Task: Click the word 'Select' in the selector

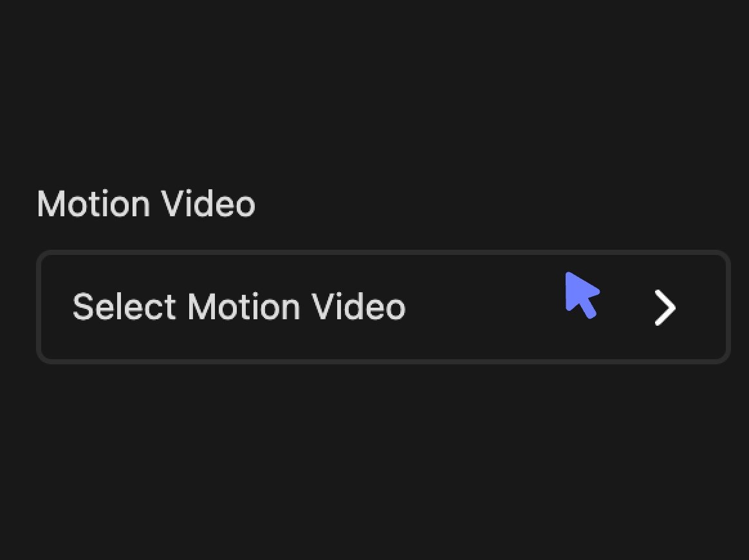Action: [x=124, y=307]
